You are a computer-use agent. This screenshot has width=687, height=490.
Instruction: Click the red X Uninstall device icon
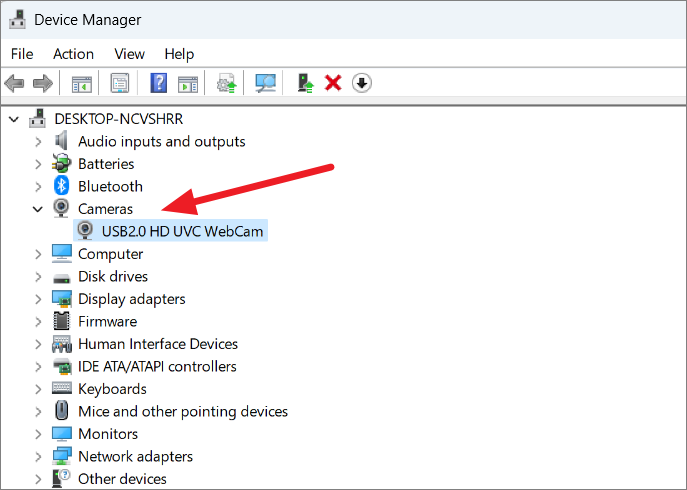click(333, 83)
